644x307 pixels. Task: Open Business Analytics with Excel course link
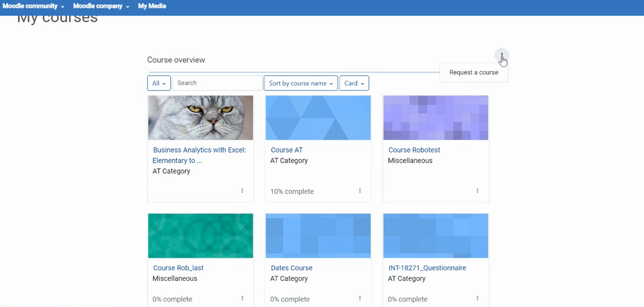(199, 155)
